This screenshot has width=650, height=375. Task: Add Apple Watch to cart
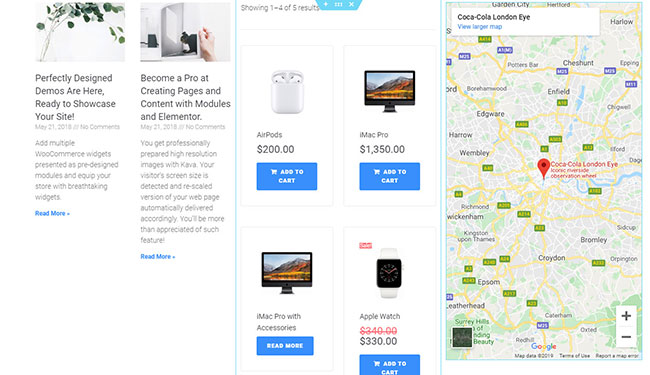[390, 365]
